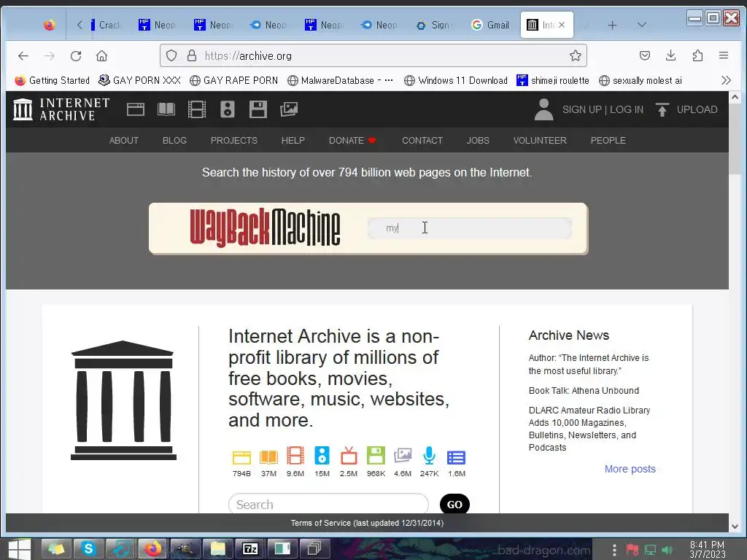Show more bookmarks overflow chevron

point(726,80)
